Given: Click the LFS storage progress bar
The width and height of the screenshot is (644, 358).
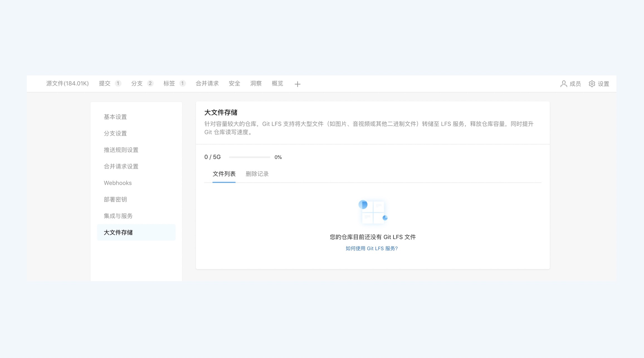Looking at the screenshot, I should click(x=250, y=157).
